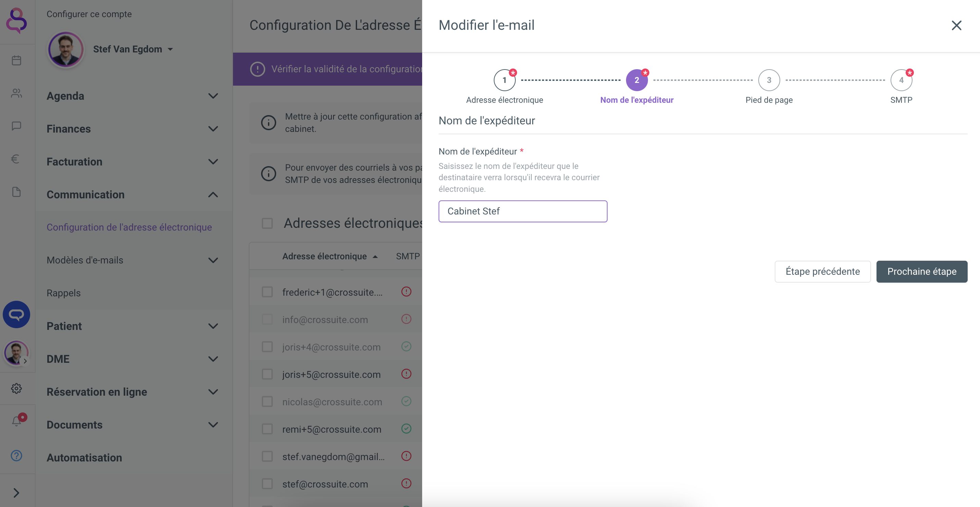
Task: Expand the sidebar with bottom arrow
Action: tap(16, 493)
